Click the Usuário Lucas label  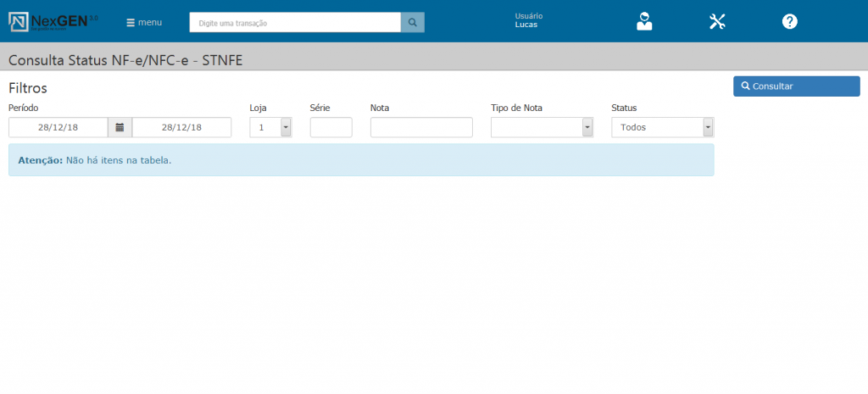(x=528, y=20)
